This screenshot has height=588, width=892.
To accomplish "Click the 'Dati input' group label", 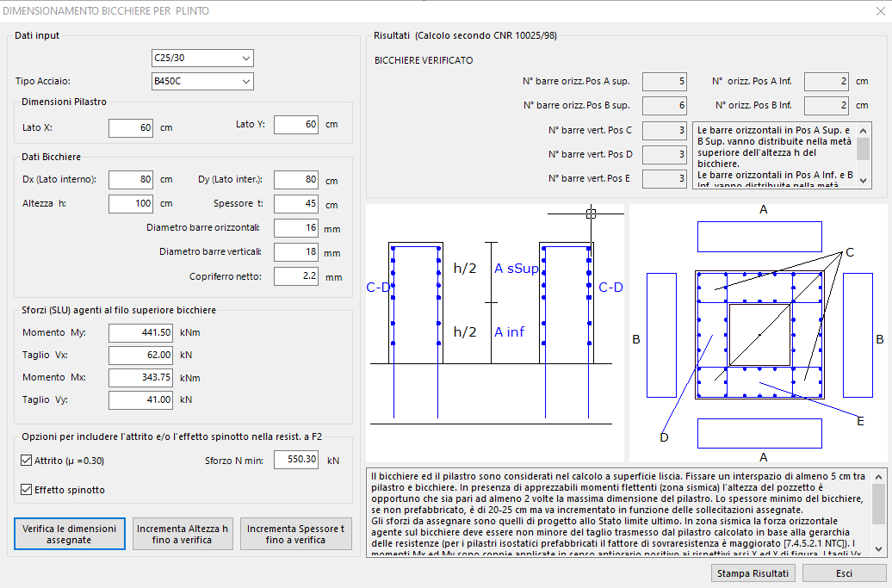I will pyautogui.click(x=37, y=35).
